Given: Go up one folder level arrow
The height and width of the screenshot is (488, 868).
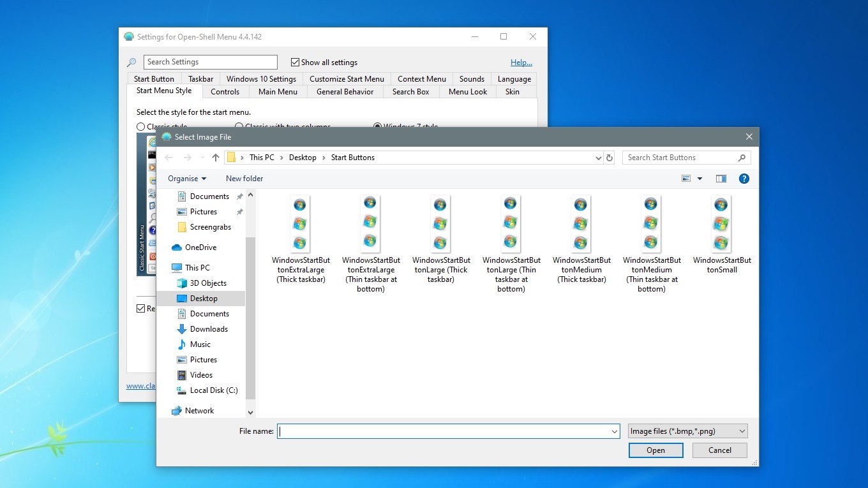Looking at the screenshot, I should click(x=216, y=158).
